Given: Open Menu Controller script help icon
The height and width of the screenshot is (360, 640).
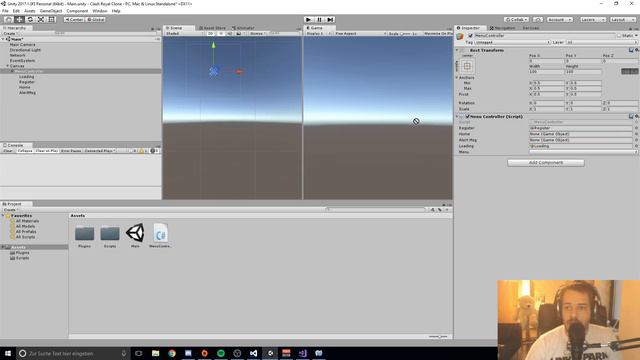Looking at the screenshot, I should click(x=631, y=116).
